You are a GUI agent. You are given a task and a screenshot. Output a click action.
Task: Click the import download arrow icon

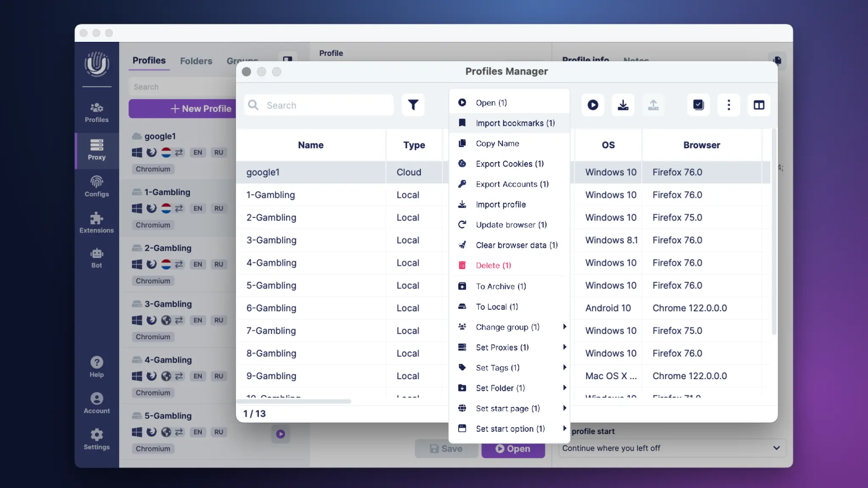(x=623, y=105)
